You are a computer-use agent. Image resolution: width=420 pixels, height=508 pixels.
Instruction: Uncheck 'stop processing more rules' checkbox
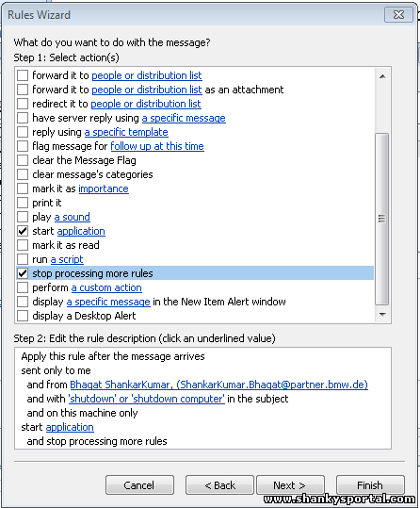tap(23, 273)
